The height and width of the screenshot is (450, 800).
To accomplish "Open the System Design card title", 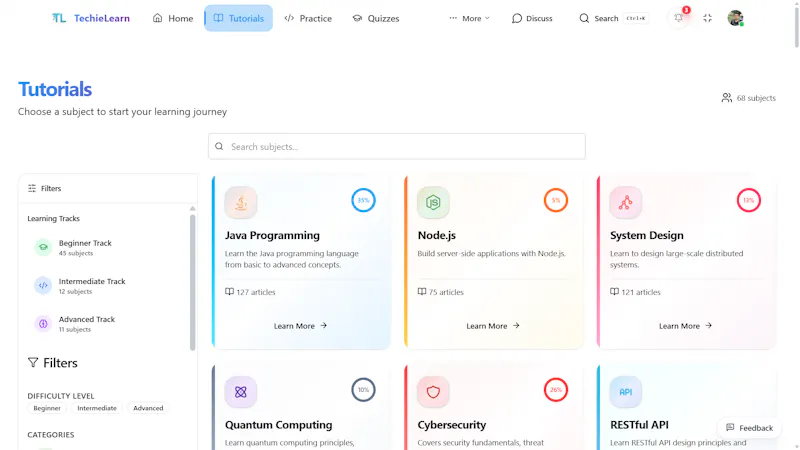I will pos(646,235).
